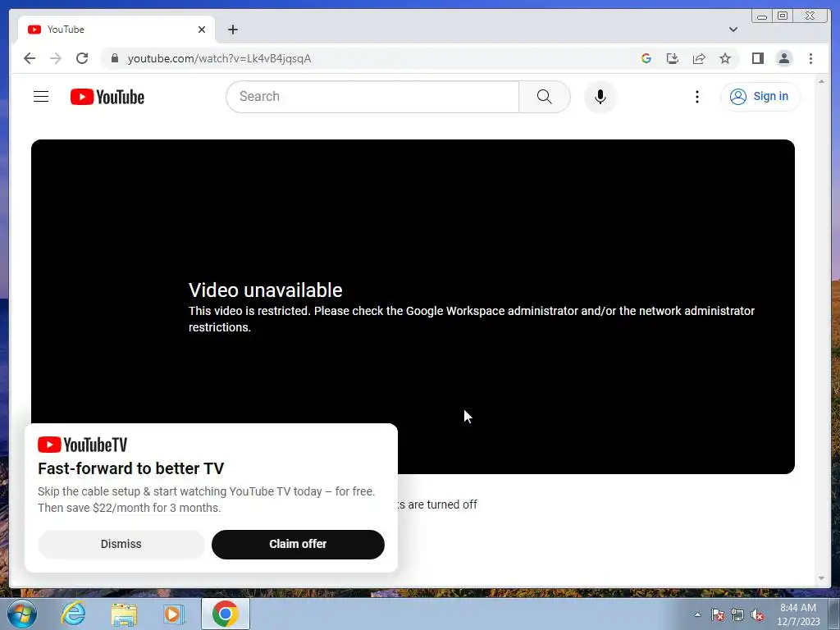Show hidden tray icons arrow

(x=697, y=614)
